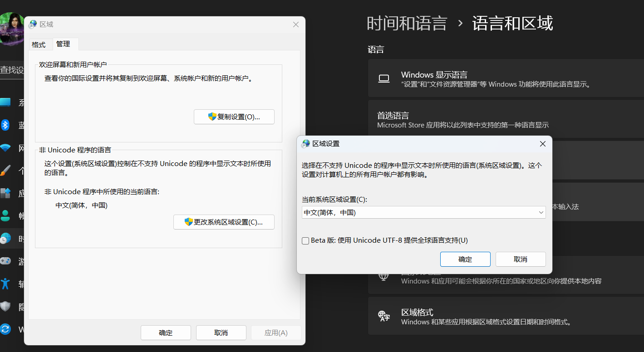Close the 区域设置 dialog
Viewport: 644px width, 352px height.
coord(542,144)
